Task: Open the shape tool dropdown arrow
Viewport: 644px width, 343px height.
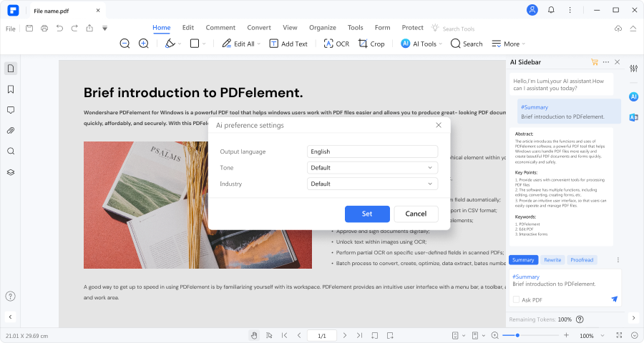Action: [204, 44]
